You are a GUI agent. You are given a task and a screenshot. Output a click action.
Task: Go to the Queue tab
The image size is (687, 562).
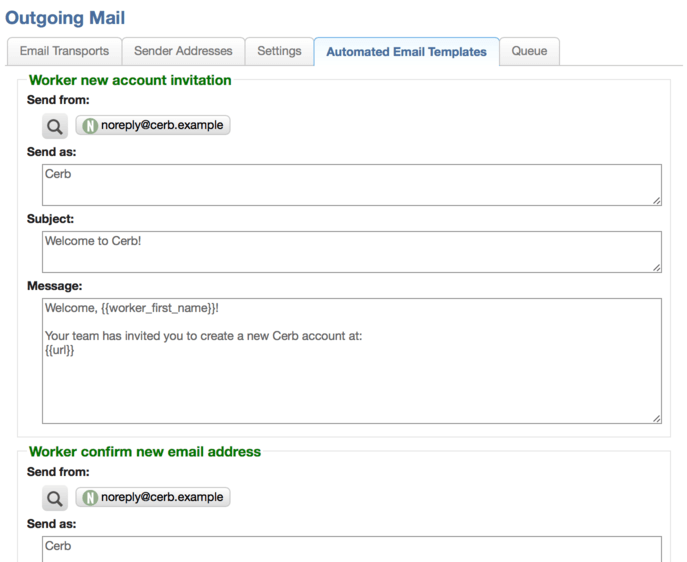tap(529, 51)
